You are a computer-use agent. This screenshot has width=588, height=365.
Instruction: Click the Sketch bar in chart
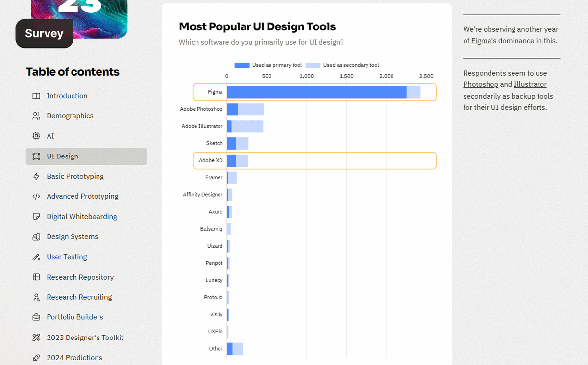pyautogui.click(x=238, y=143)
